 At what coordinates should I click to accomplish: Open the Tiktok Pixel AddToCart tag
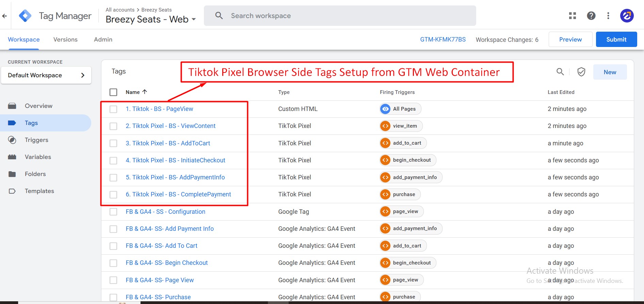click(x=168, y=143)
